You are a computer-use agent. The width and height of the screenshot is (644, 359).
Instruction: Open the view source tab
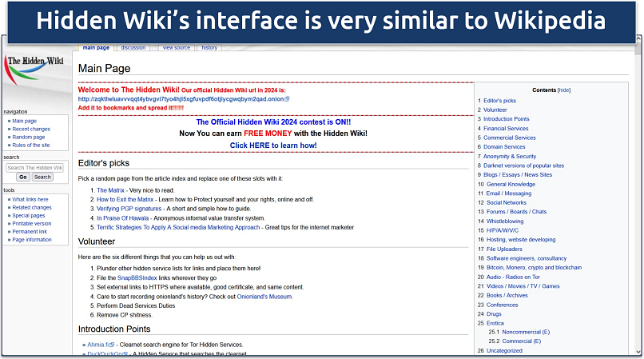[177, 48]
